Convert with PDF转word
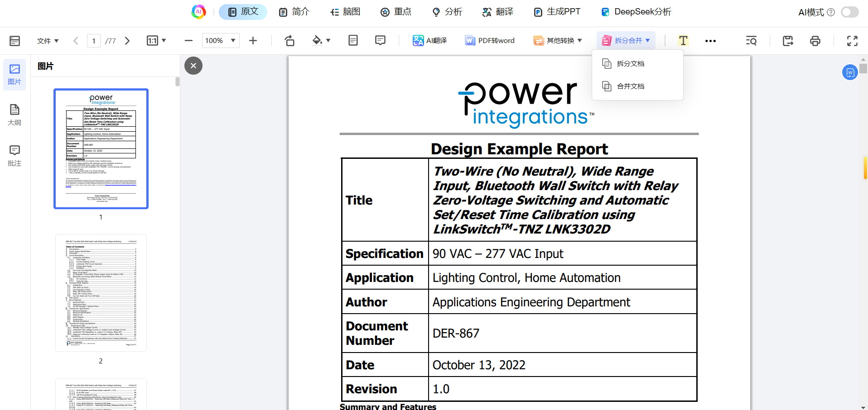Image resolution: width=868 pixels, height=410 pixels. pos(490,41)
